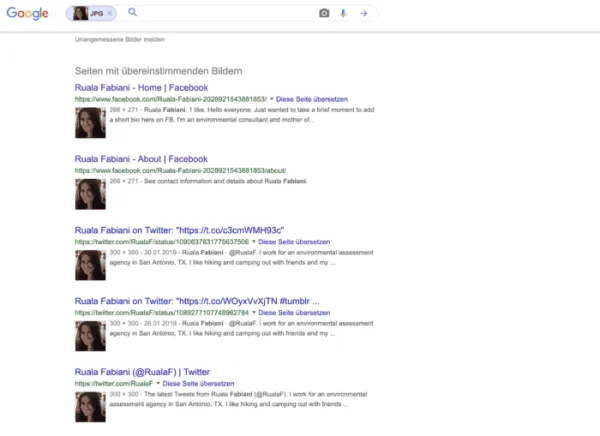Screen dimensions: 600x436
Task: Translate the @RualaF Twitter profile page
Action: (x=198, y=383)
